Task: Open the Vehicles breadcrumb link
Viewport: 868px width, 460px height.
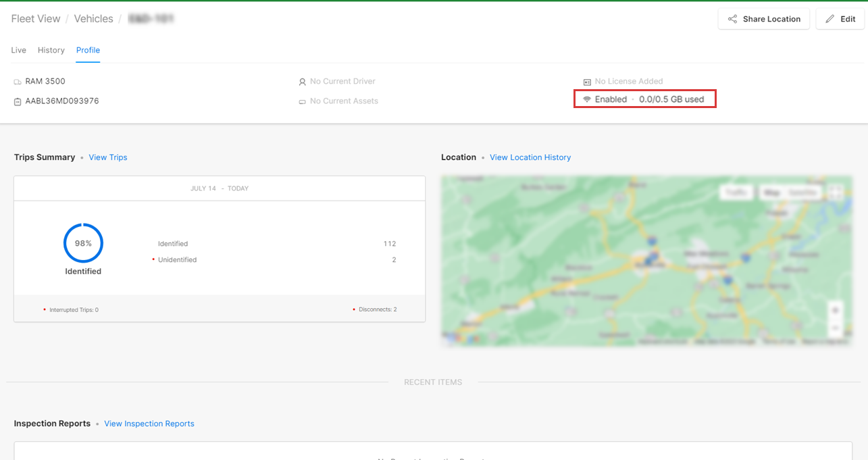Action: pyautogui.click(x=93, y=19)
